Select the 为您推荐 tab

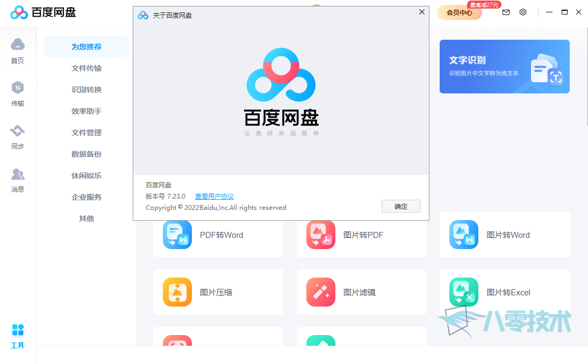pyautogui.click(x=87, y=47)
